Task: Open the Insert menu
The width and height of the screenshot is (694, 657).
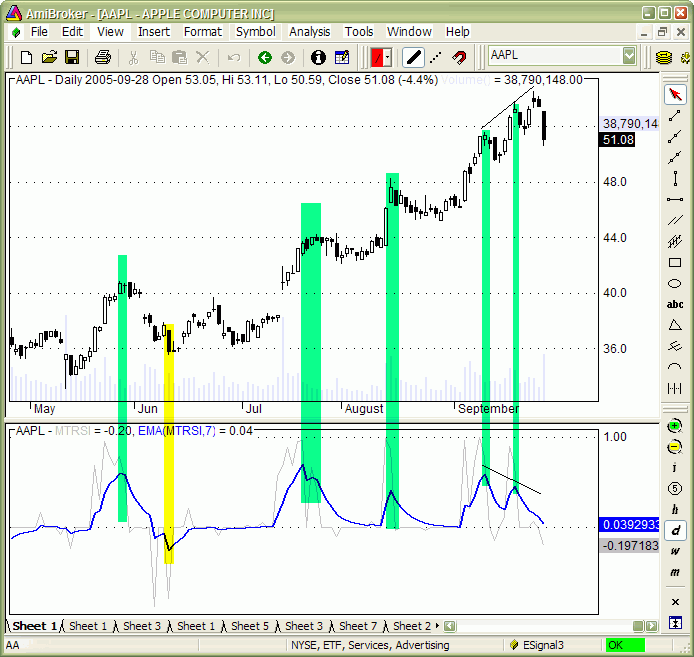Action: [x=154, y=32]
